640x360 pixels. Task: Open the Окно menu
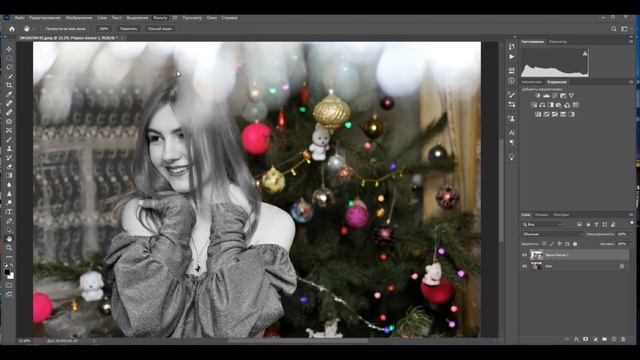pyautogui.click(x=212, y=18)
